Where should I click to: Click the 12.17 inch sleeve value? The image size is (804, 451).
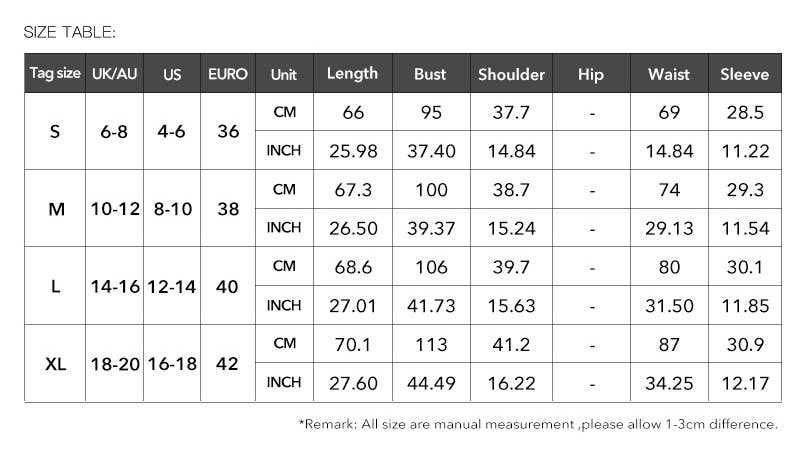tap(745, 383)
